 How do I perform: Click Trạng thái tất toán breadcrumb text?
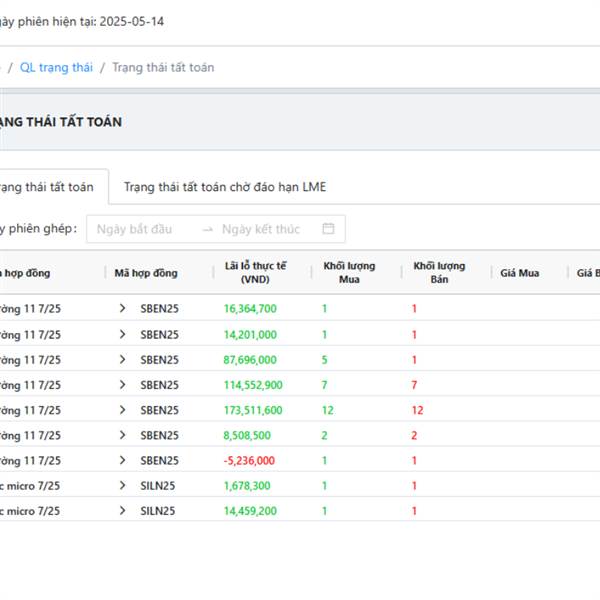click(x=163, y=67)
